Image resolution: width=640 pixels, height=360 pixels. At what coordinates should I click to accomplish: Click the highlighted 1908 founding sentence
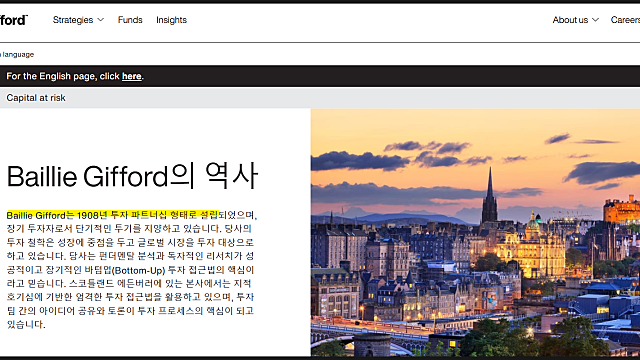pos(113,215)
